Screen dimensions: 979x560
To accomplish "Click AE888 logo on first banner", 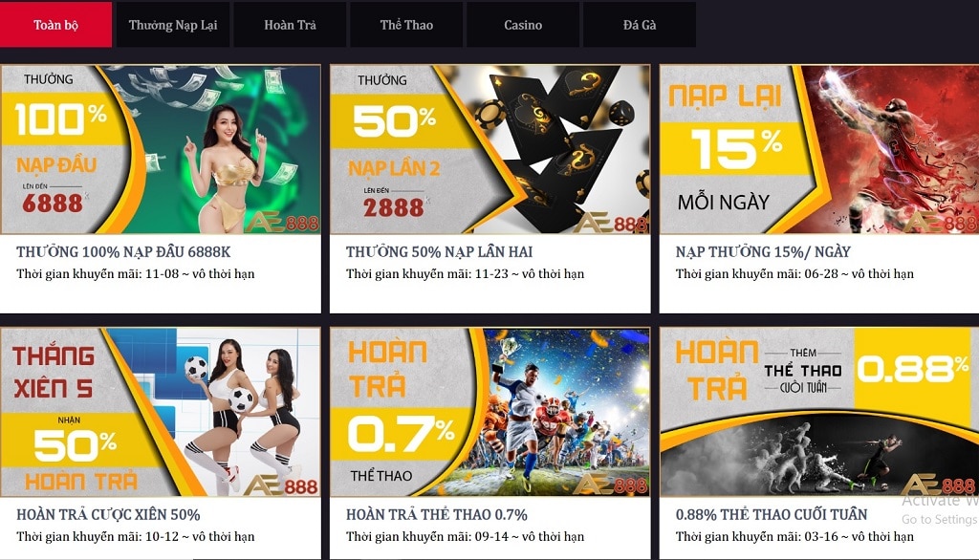I will [282, 222].
